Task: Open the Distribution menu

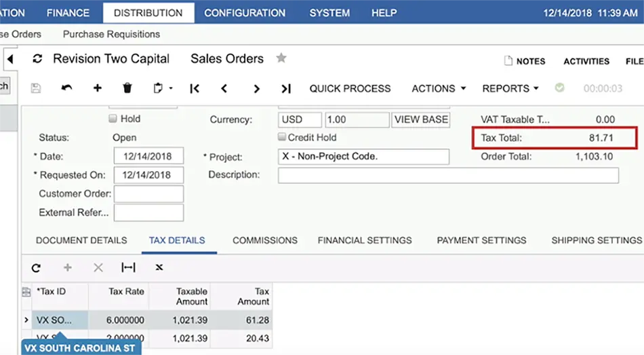Action: pyautogui.click(x=148, y=13)
